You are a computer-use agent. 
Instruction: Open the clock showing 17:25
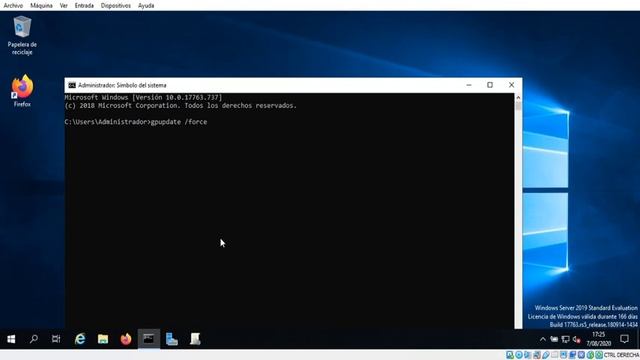(598, 339)
